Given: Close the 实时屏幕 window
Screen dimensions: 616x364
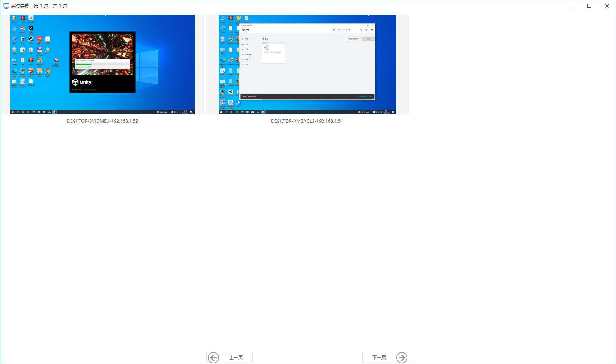Looking at the screenshot, I should (x=607, y=6).
